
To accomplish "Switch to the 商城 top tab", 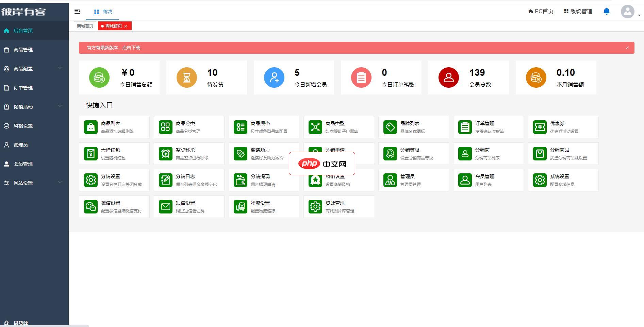I will 103,12.
